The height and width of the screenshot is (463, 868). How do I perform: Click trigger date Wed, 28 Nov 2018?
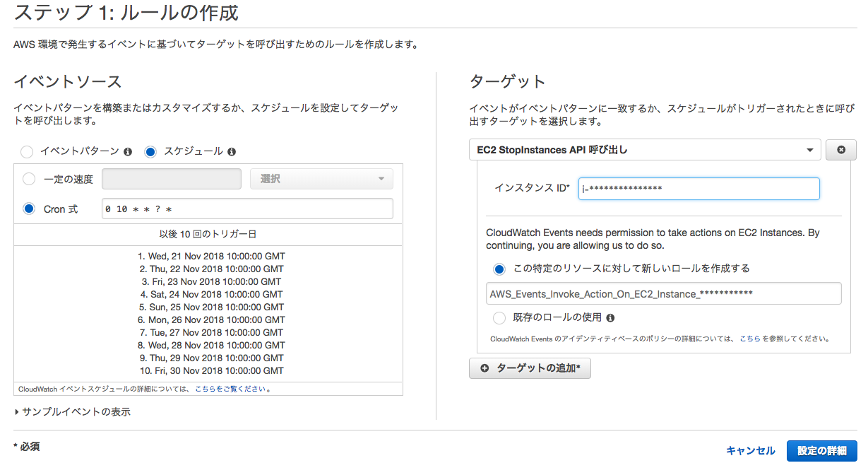211,345
